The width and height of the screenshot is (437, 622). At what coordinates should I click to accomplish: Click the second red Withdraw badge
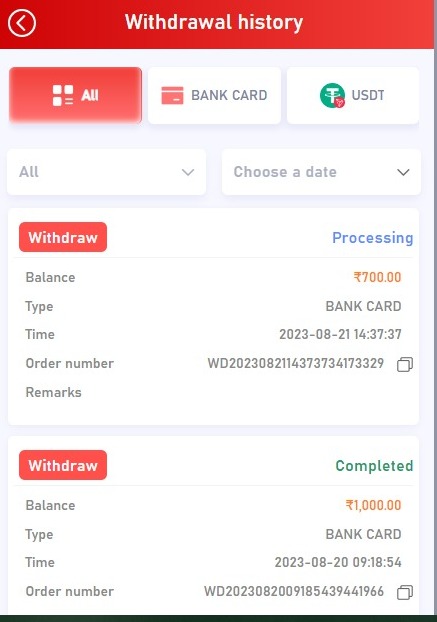(x=63, y=465)
